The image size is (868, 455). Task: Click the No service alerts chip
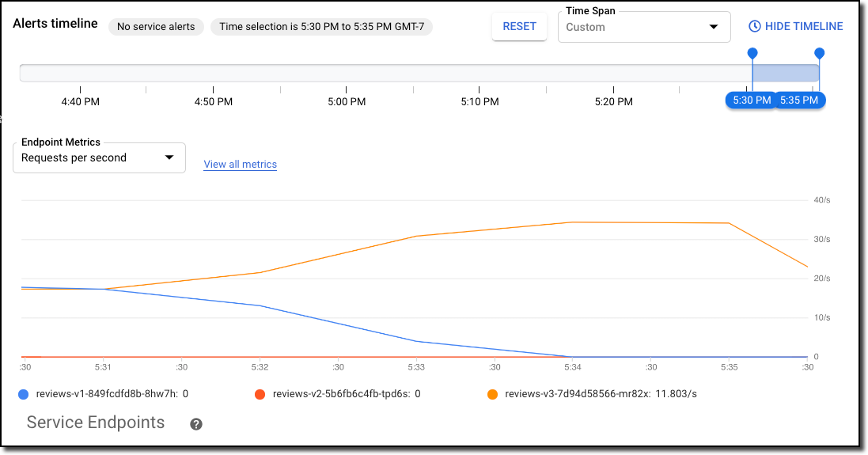click(156, 27)
